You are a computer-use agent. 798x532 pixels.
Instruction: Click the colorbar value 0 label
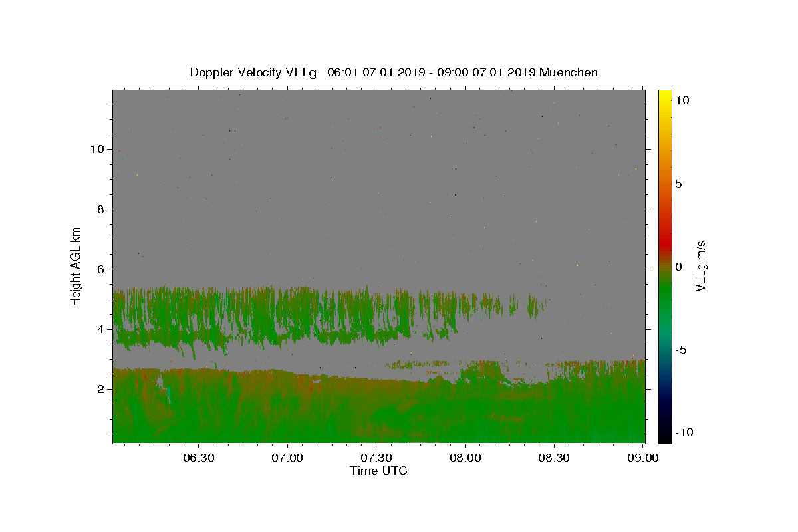coord(678,267)
